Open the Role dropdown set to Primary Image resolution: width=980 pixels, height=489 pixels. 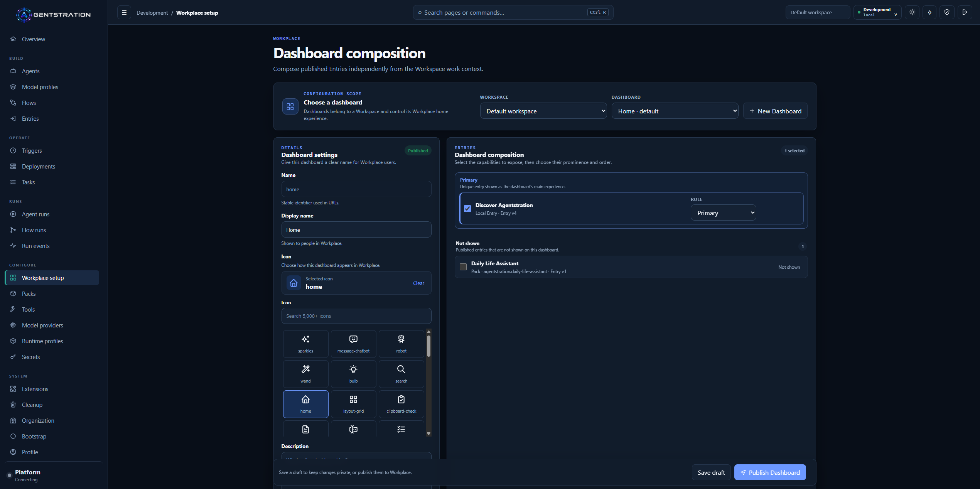click(x=723, y=213)
